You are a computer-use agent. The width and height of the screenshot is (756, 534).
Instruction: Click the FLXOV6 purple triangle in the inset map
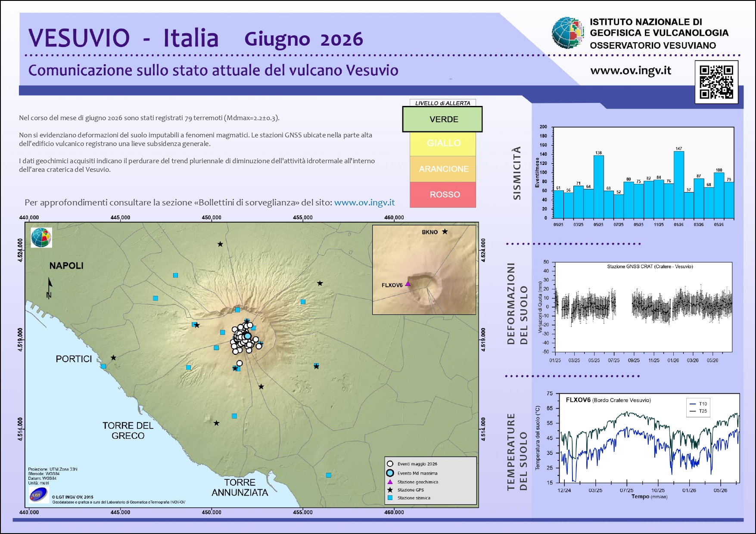(408, 284)
